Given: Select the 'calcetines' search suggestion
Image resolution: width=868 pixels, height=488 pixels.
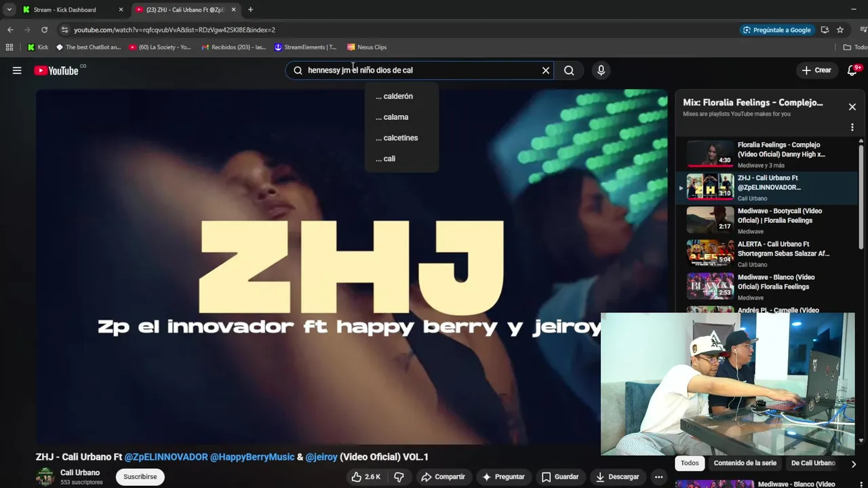Looking at the screenshot, I should click(x=401, y=138).
